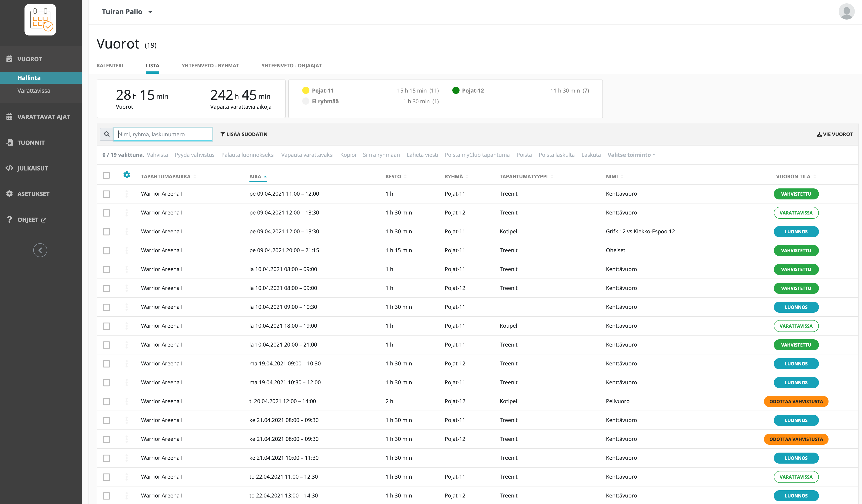The height and width of the screenshot is (504, 862).
Task: Open Hallinta in the sidebar
Action: point(41,78)
